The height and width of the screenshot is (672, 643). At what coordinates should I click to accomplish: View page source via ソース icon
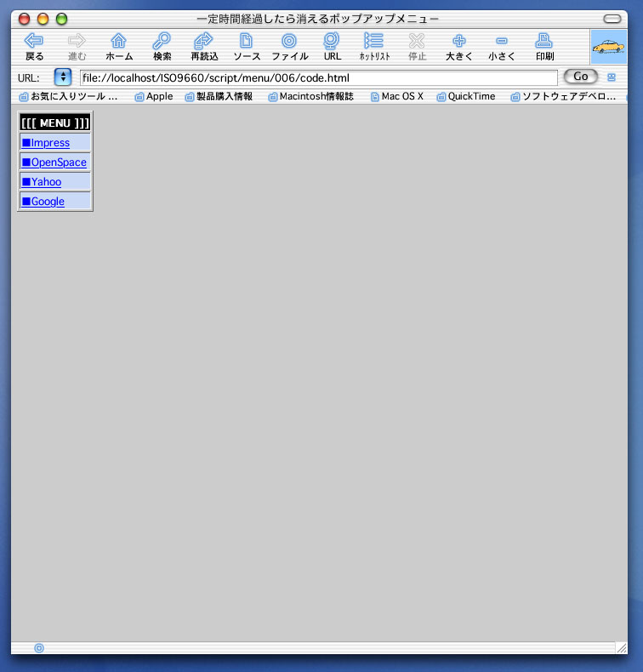pyautogui.click(x=246, y=41)
